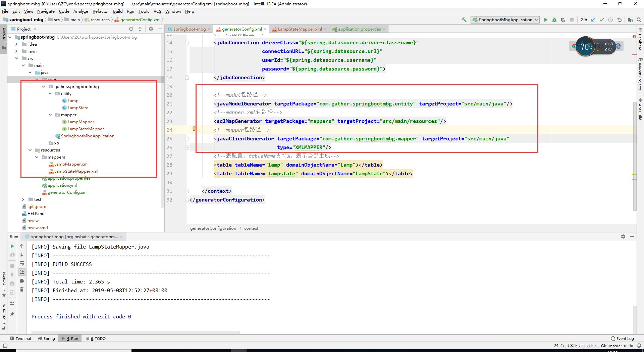The height and width of the screenshot is (352, 644).
Task: Open Project Structure from the toolbar
Action: coord(630,20)
